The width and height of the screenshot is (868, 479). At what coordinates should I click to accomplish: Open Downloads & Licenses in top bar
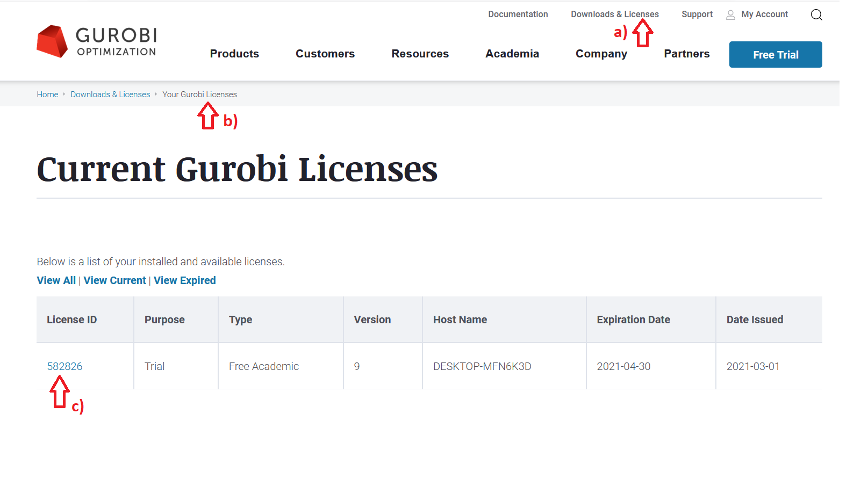[615, 14]
